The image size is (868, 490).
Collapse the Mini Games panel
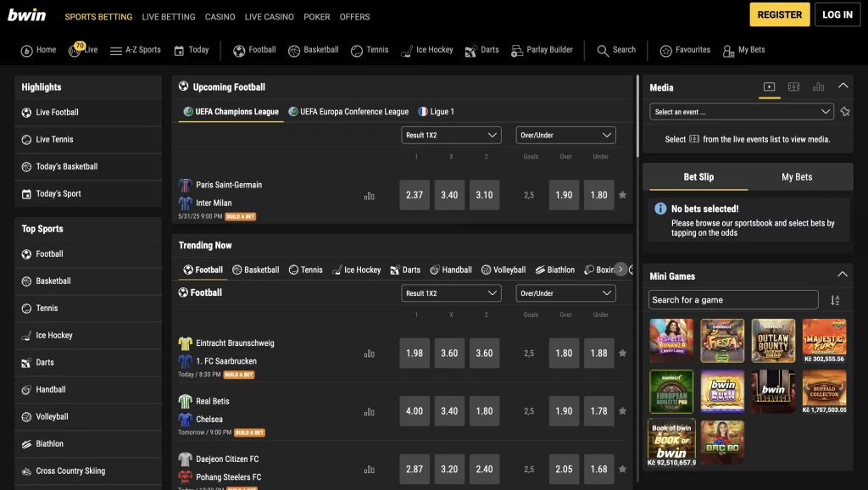[x=842, y=274]
